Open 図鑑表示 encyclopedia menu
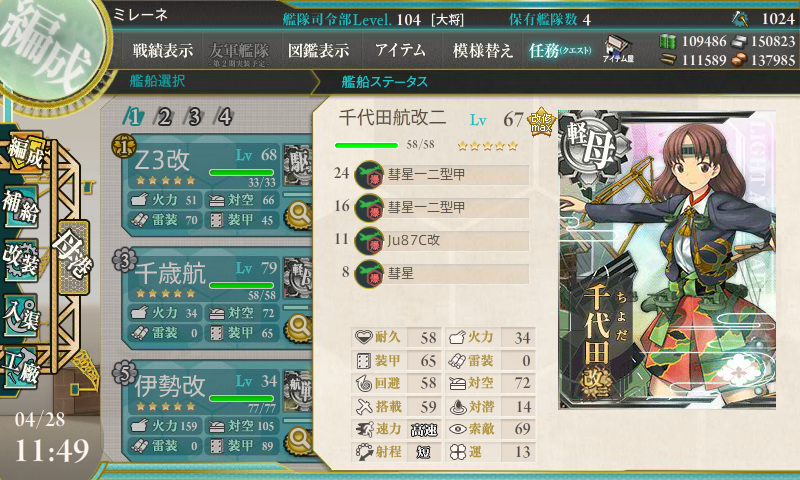 pos(319,50)
